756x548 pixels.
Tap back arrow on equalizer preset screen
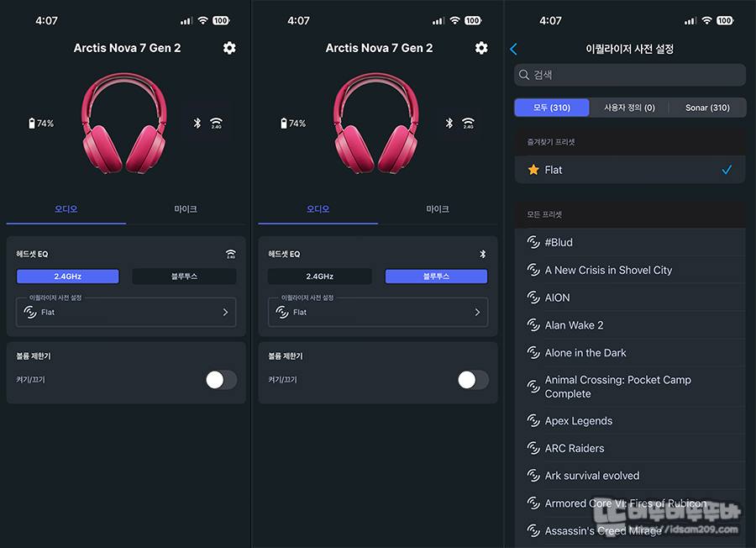513,49
